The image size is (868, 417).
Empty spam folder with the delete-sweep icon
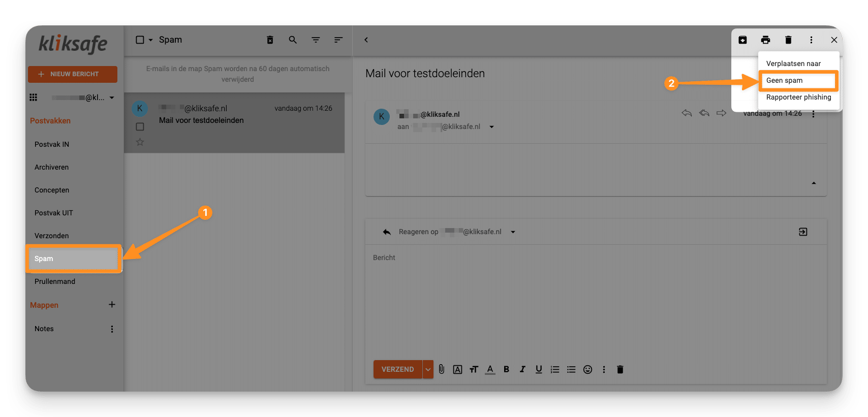pyautogui.click(x=270, y=40)
